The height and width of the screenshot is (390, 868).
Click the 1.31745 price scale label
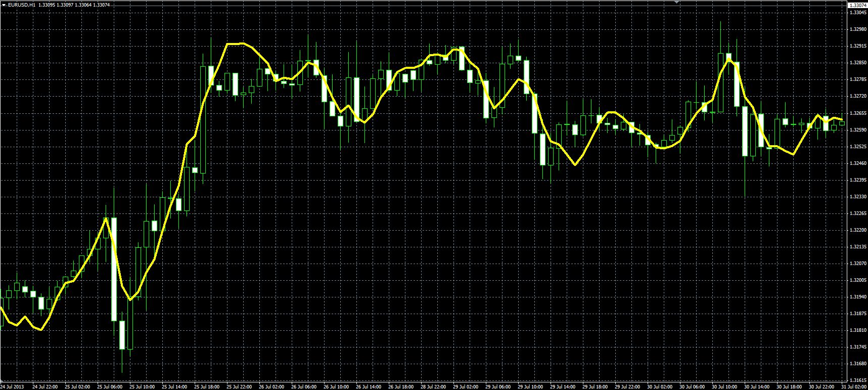tap(857, 347)
